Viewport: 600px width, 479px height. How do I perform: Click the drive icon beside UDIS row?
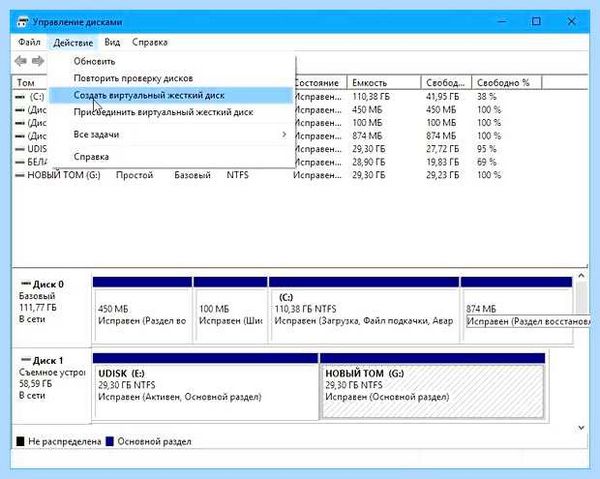20,149
